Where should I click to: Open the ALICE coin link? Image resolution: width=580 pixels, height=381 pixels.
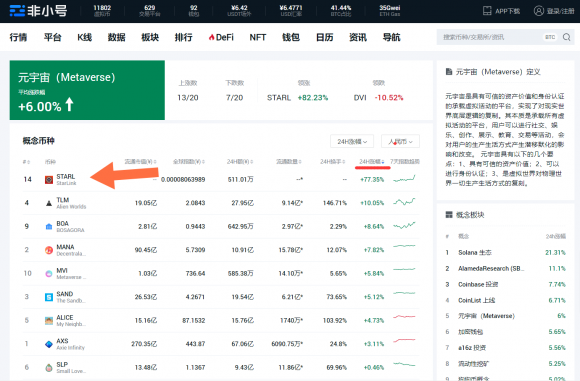pos(70,321)
